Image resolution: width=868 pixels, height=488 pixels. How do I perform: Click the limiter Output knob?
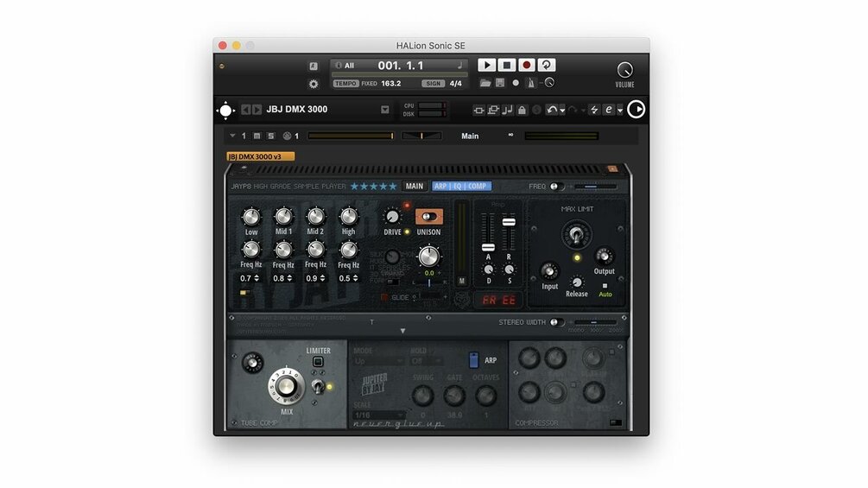click(x=604, y=257)
